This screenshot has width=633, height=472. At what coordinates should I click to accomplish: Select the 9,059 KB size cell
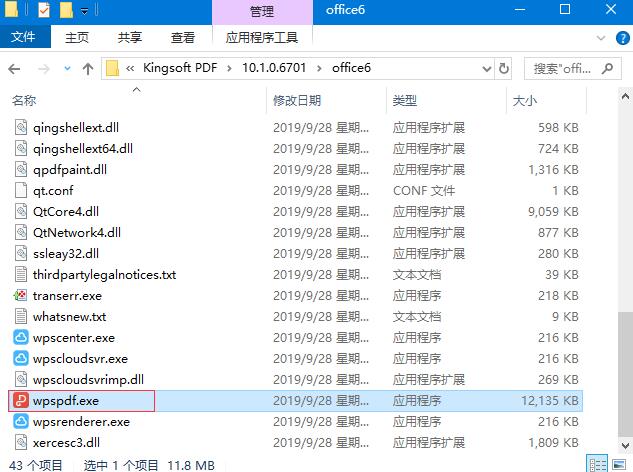(553, 212)
